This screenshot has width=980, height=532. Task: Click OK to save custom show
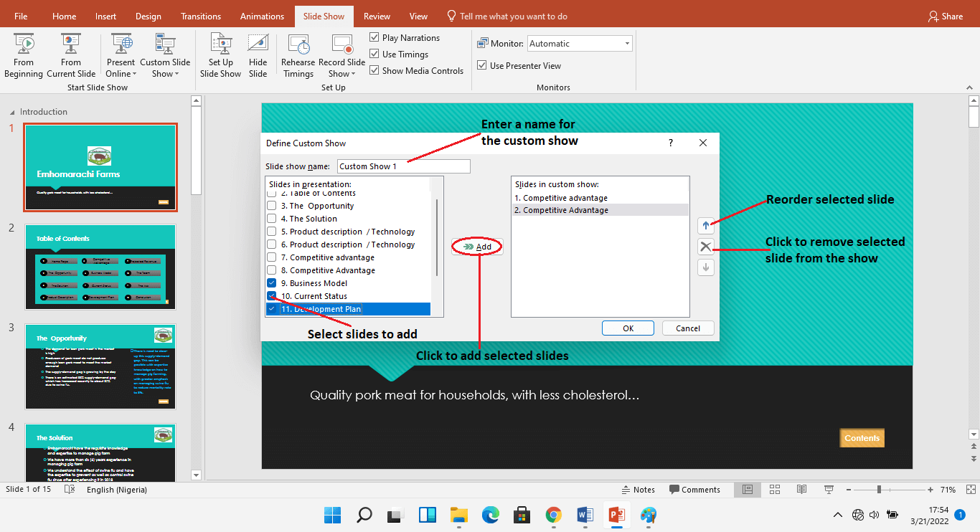627,328
